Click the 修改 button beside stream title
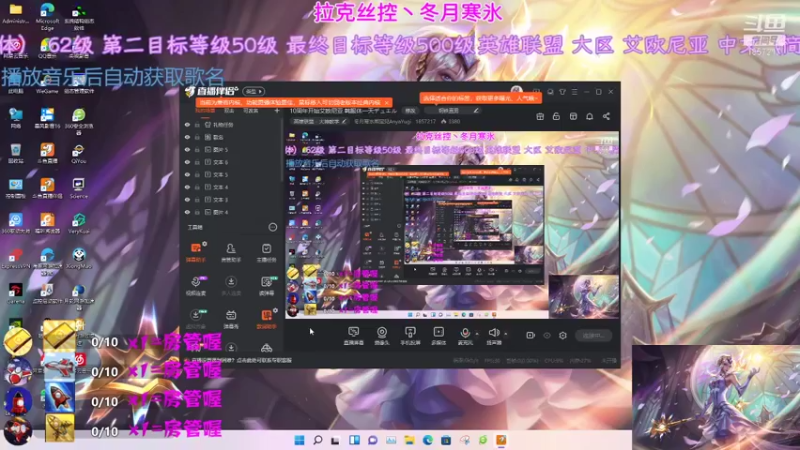The image size is (800, 450). click(410, 111)
